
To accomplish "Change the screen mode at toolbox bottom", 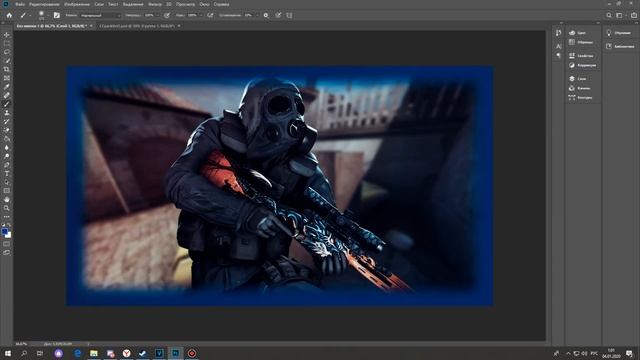I will point(7,253).
